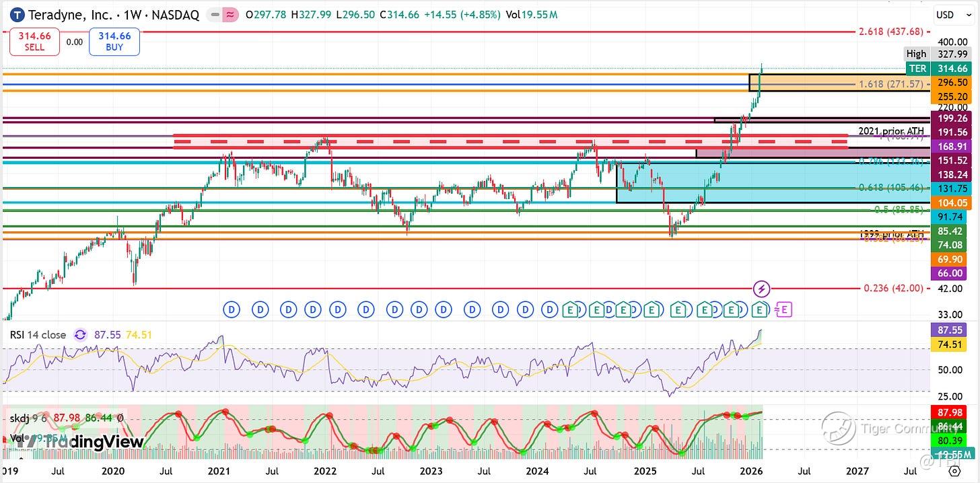The image size is (980, 483).
Task: Click the green 131.75 price axis label
Action: (950, 188)
